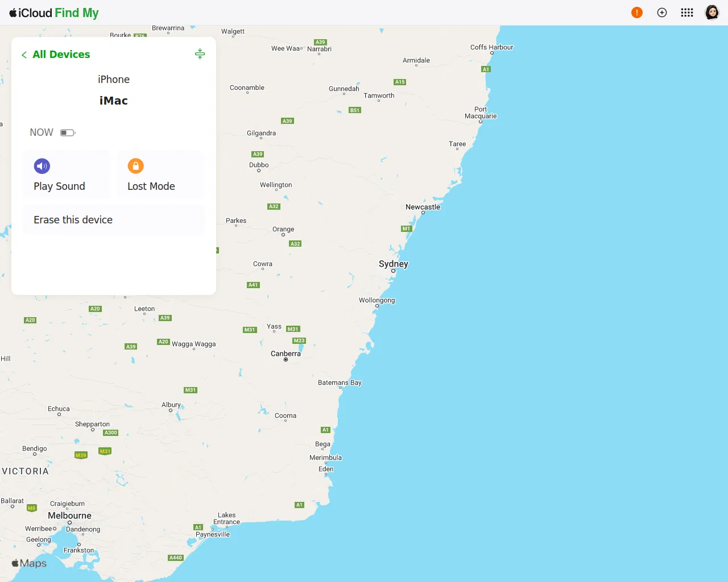The image size is (728, 582).
Task: Click the Play Sound button
Action: (67, 174)
